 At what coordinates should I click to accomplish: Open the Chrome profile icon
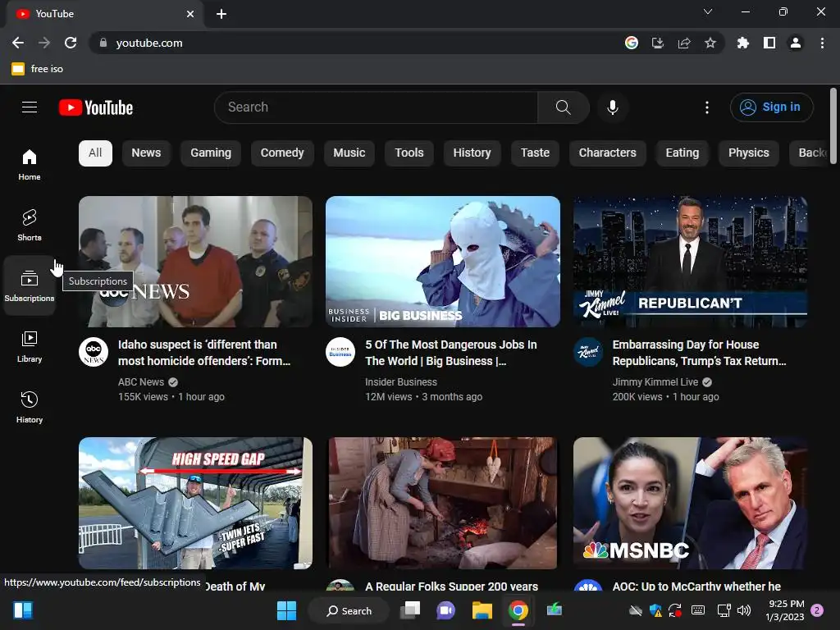(796, 43)
